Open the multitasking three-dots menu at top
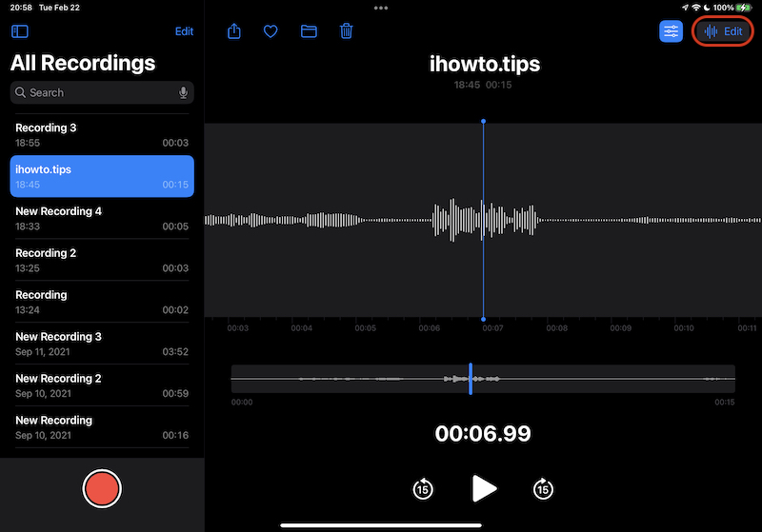This screenshot has height=532, width=762. tap(381, 9)
